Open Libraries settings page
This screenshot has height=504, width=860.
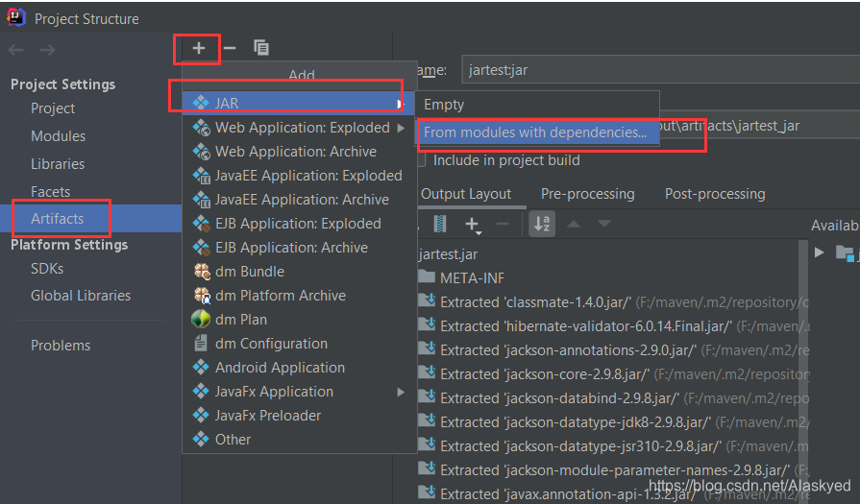tap(58, 164)
